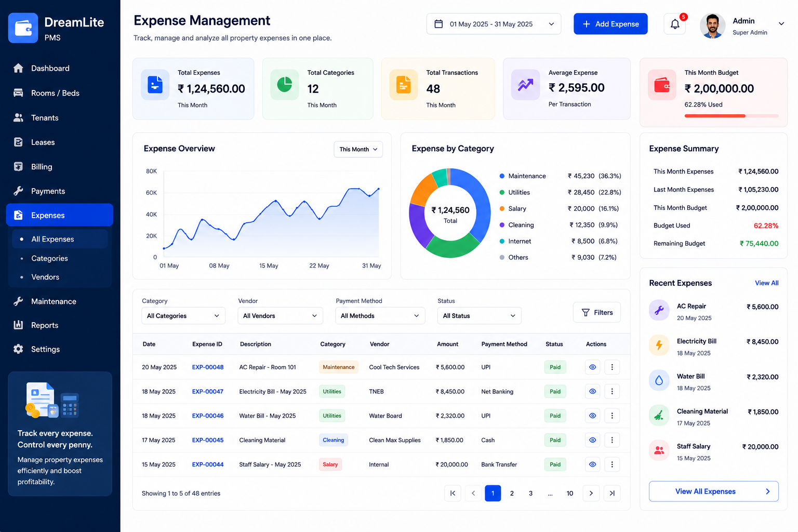Click the Maintenance category tag in EXP-00048 row
Image resolution: width=798 pixels, height=532 pixels.
pyautogui.click(x=339, y=367)
